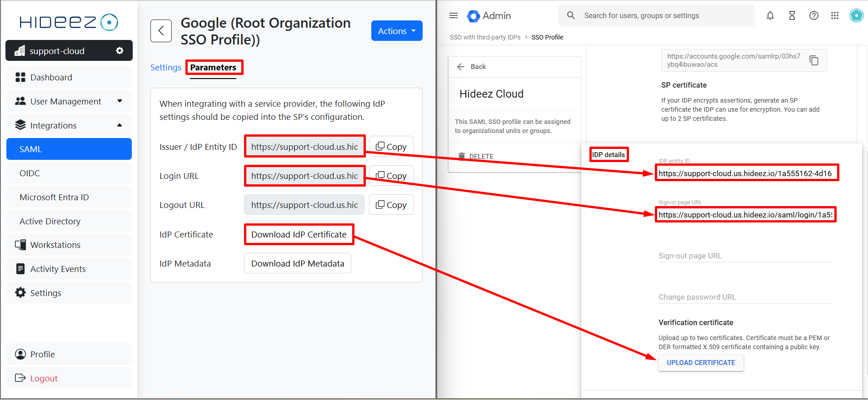Expand the Actions dropdown button
868x400 pixels.
click(396, 31)
